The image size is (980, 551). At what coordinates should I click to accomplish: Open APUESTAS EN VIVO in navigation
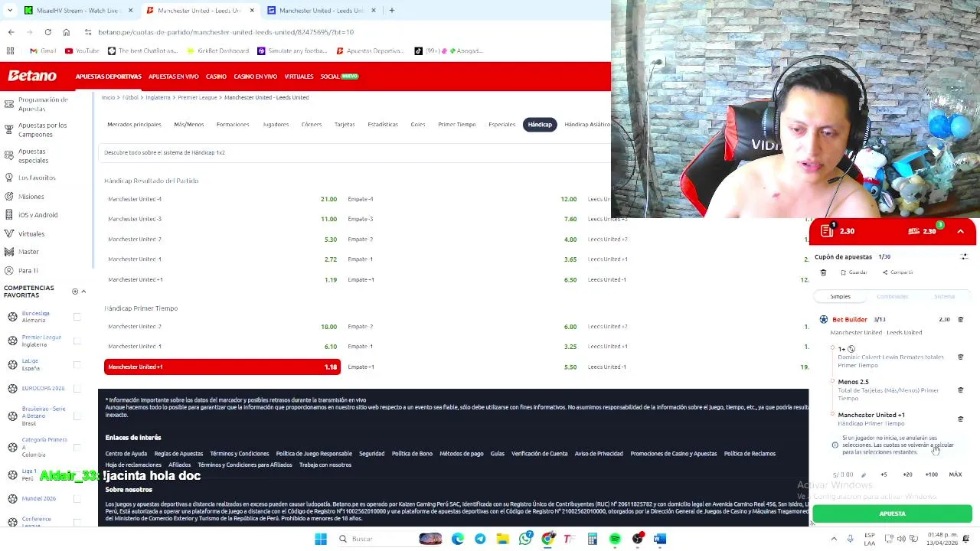click(x=174, y=77)
